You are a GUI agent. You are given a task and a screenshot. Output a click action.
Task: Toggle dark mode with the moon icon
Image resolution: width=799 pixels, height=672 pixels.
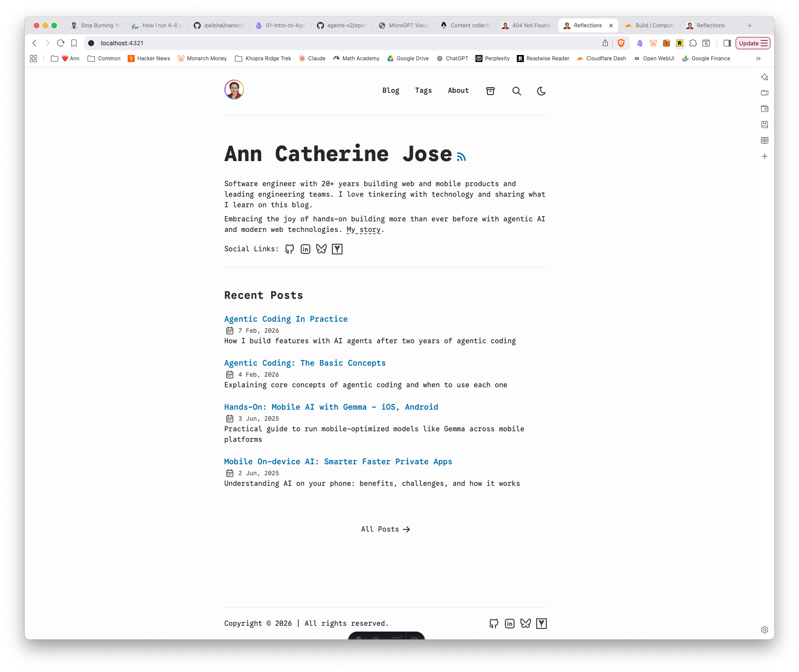pyautogui.click(x=541, y=91)
